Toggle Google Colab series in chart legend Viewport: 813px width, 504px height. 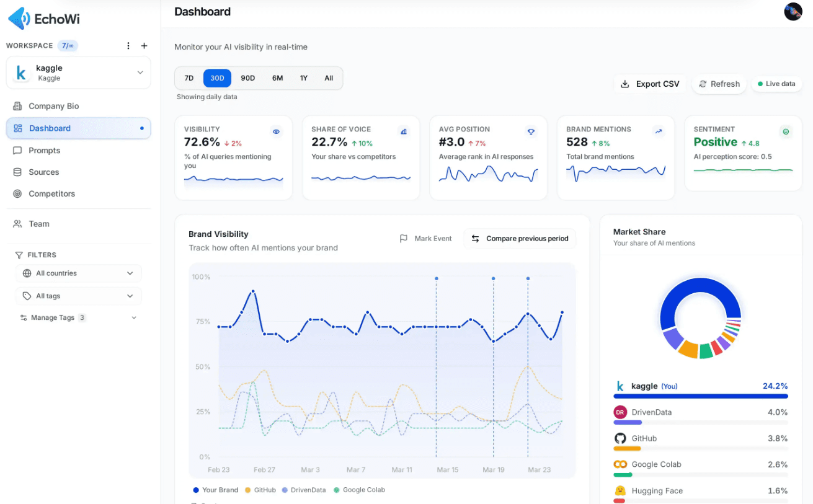[x=359, y=490]
